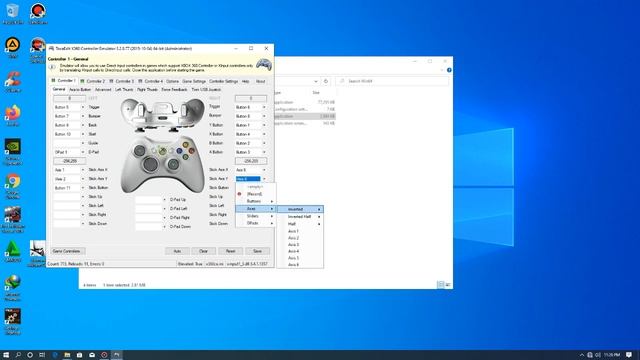Open the volume control in the system tray
Screen dimensions: 640x360
pyautogui.click(x=598, y=355)
